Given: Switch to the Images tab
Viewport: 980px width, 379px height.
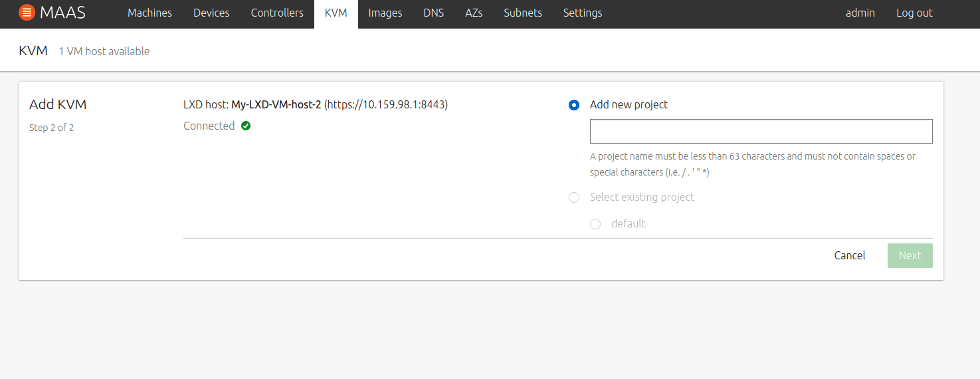Looking at the screenshot, I should pos(385,13).
